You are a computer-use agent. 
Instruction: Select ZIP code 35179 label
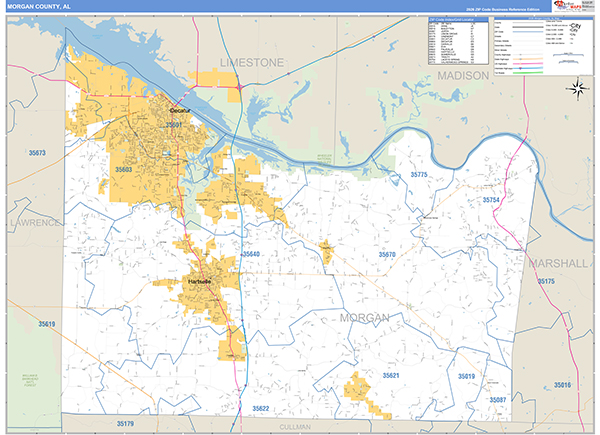point(125,424)
